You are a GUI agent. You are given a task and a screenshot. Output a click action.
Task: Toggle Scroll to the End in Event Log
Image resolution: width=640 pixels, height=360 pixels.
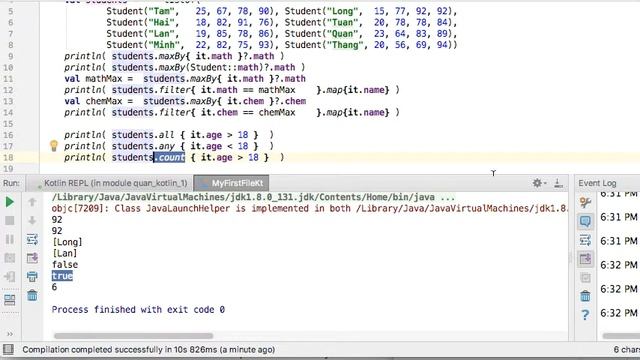[x=585, y=259]
